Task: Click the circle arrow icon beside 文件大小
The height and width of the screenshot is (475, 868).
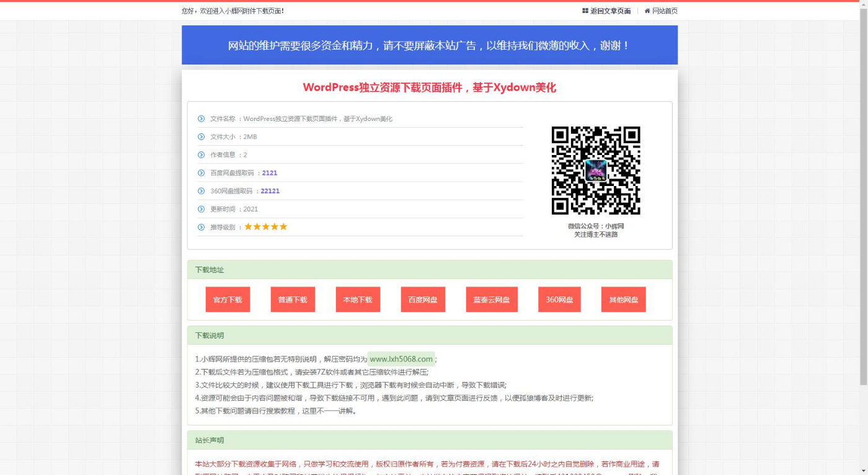Action: [201, 136]
